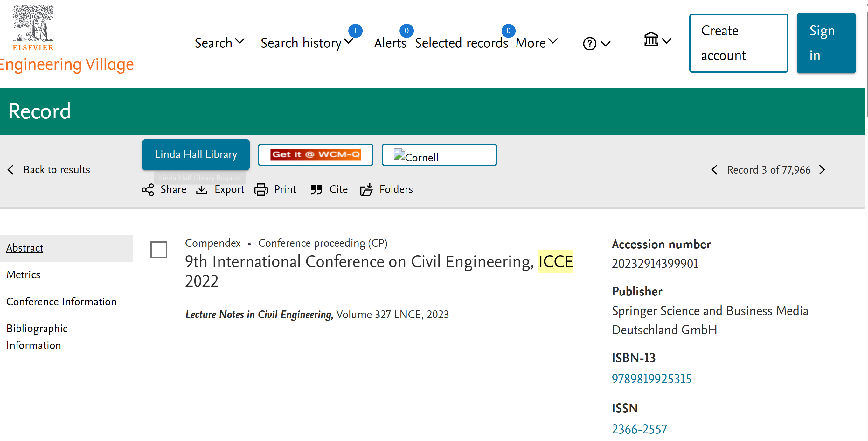The height and width of the screenshot is (441, 868).
Task: Expand the Search history dropdown
Action: (x=307, y=43)
